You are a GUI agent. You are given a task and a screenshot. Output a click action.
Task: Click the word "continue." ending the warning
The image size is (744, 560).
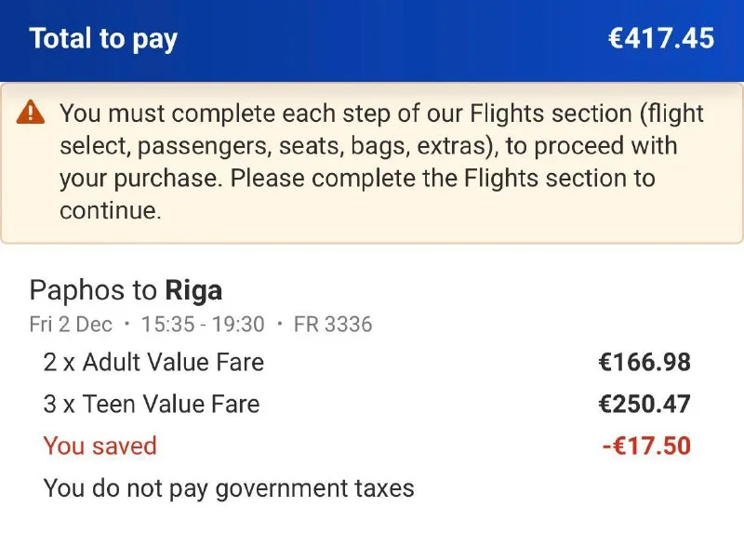pyautogui.click(x=110, y=211)
